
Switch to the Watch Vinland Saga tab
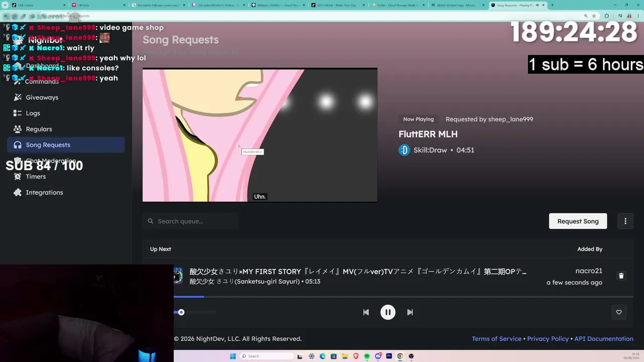458,5
